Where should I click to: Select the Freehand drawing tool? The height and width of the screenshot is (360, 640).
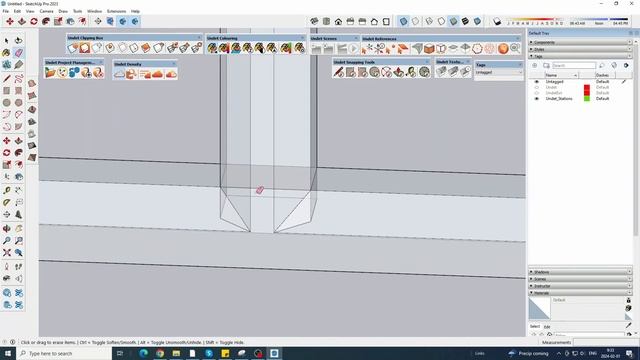19,78
